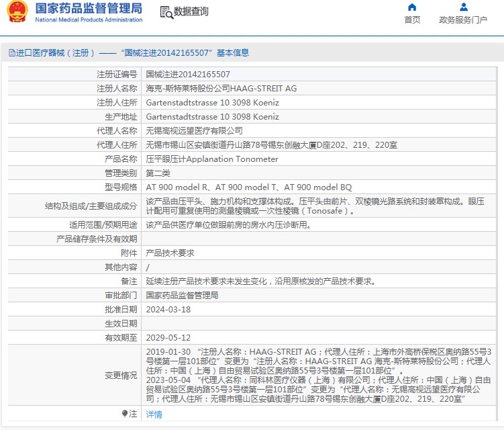Click the 产品储存条件及有效期 label

pyautogui.click(x=97, y=238)
